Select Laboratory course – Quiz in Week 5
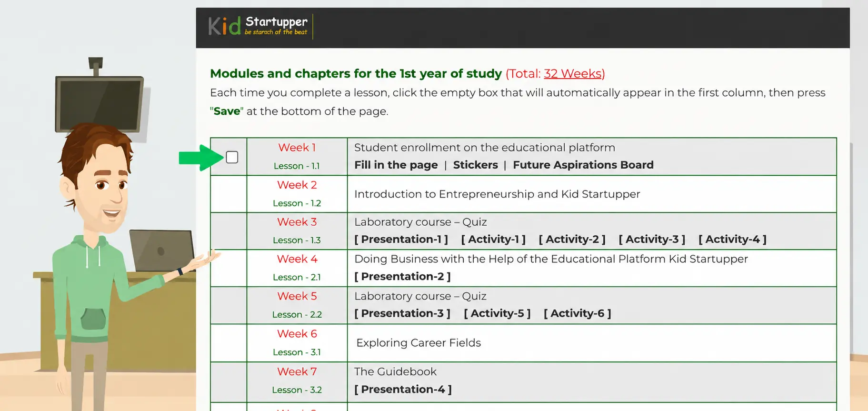The image size is (868, 411). click(420, 296)
